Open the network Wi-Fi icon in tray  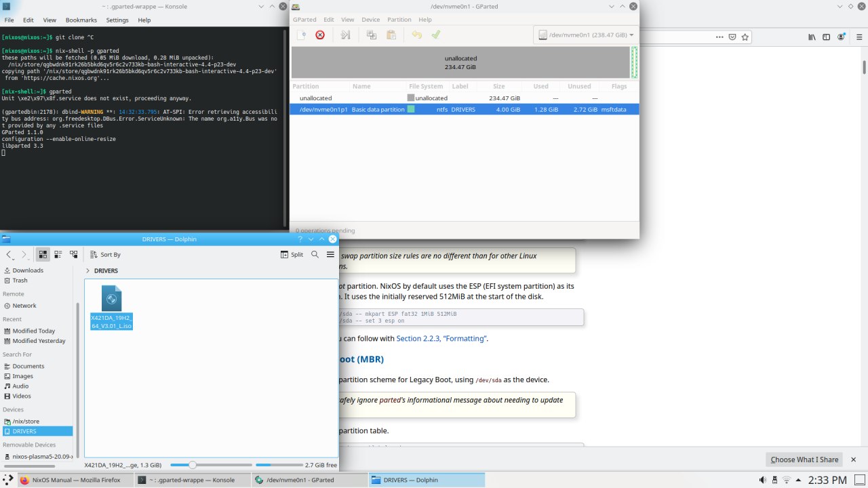pos(785,480)
